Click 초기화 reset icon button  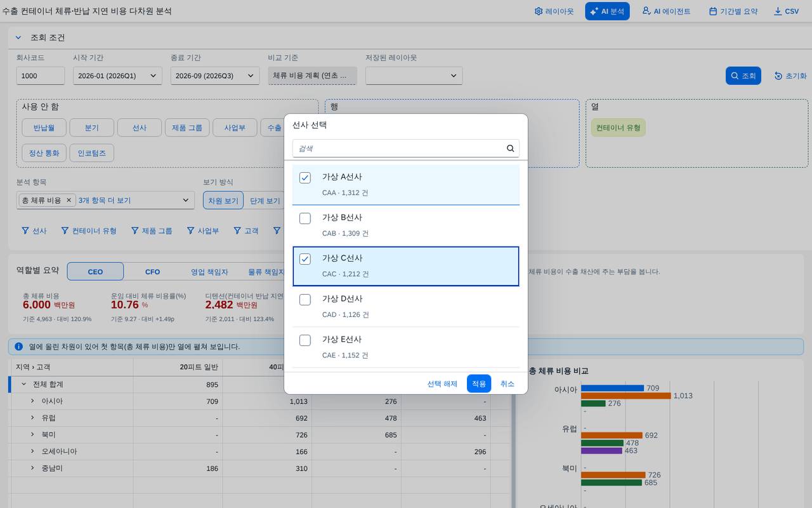(790, 76)
